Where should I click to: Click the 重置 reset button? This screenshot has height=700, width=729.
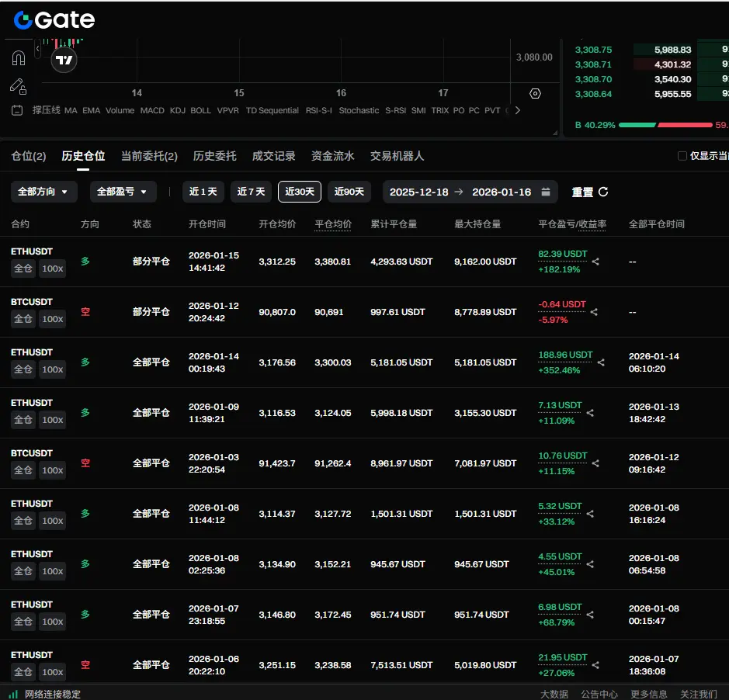tap(582, 192)
